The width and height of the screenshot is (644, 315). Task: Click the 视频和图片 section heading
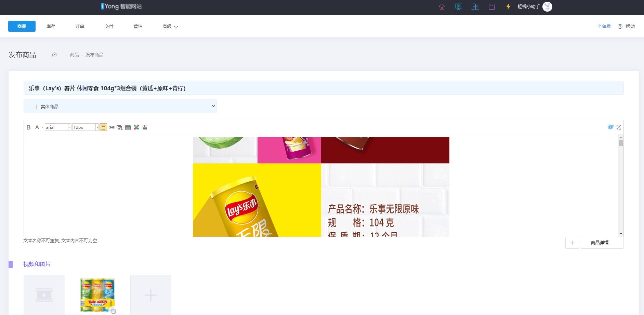(37, 264)
